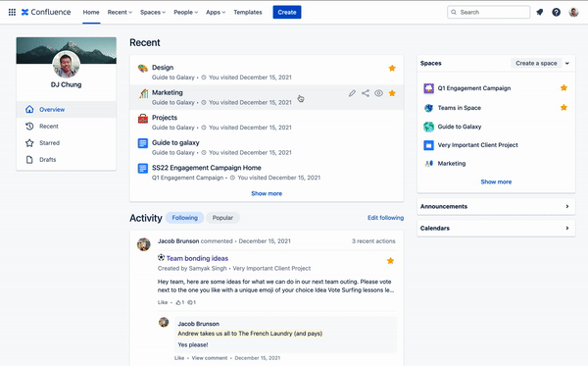Click DJ Chung's profile photo
The width and height of the screenshot is (588, 366).
point(66,64)
